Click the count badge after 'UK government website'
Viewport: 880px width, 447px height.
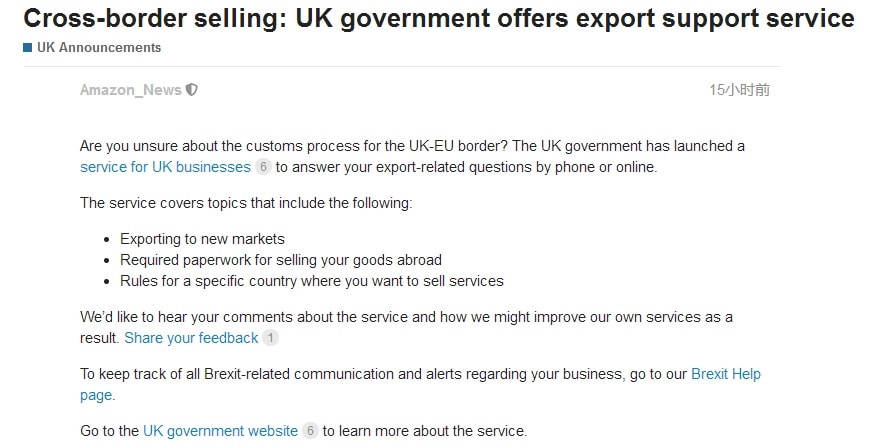coord(310,431)
